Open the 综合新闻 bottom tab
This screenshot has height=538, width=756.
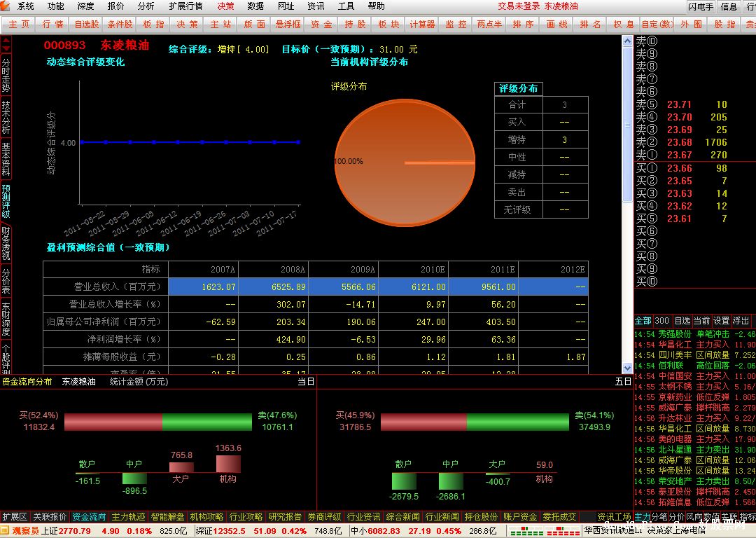pyautogui.click(x=402, y=517)
